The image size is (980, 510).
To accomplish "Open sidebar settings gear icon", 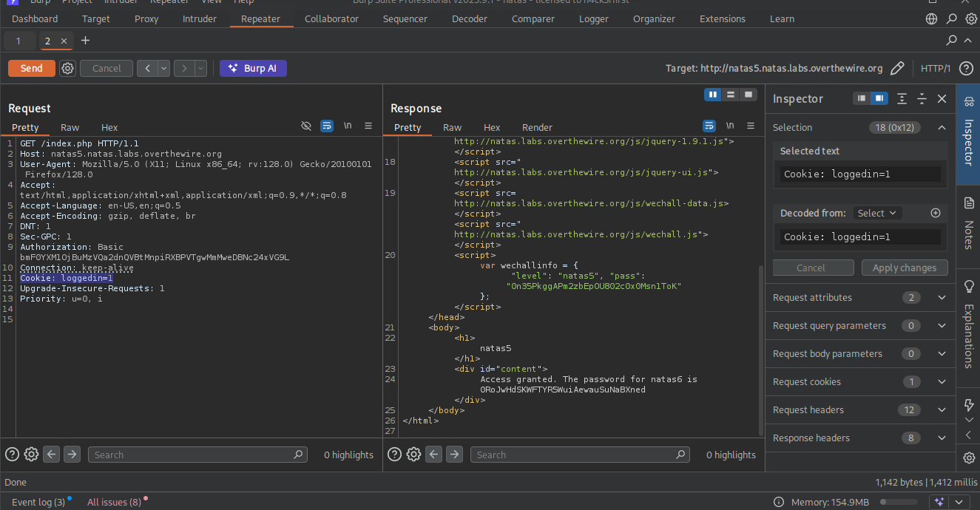I will (x=969, y=458).
